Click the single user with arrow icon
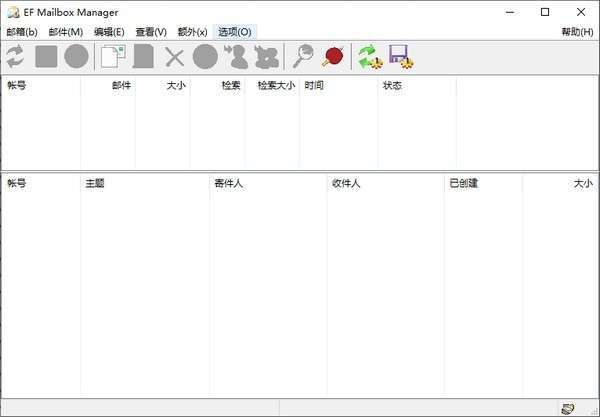The image size is (600, 417). [236, 57]
